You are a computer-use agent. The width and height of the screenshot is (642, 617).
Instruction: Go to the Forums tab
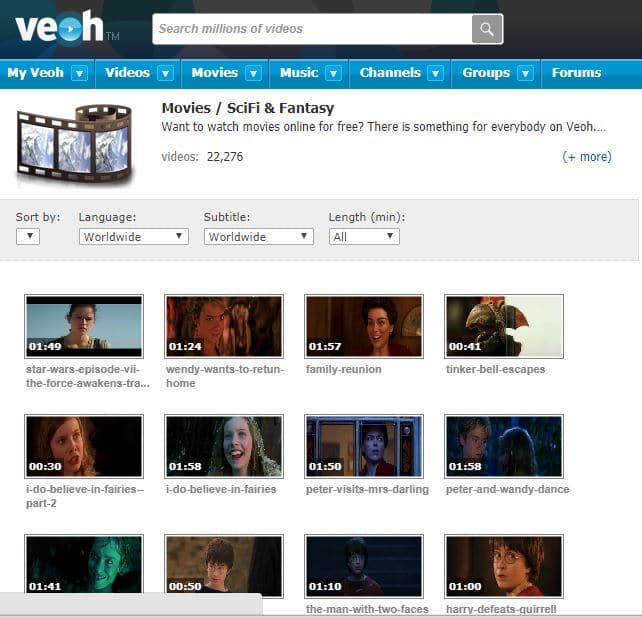577,73
